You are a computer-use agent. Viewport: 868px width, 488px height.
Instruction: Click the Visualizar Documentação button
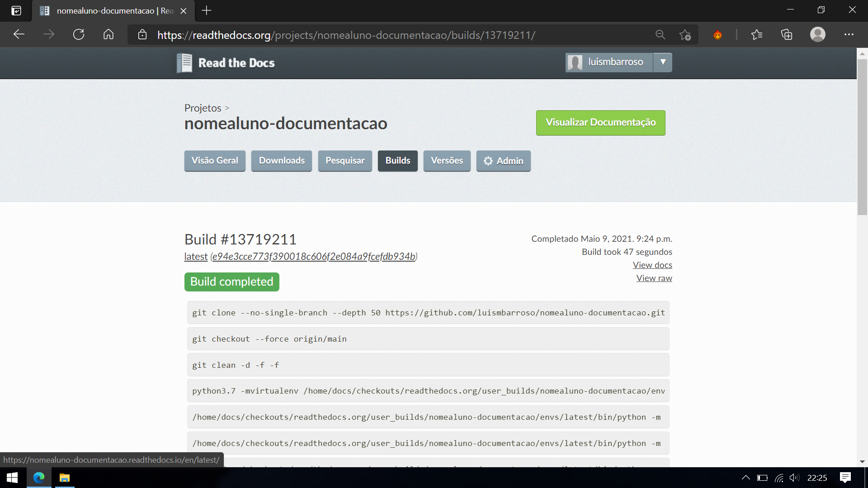(x=600, y=122)
